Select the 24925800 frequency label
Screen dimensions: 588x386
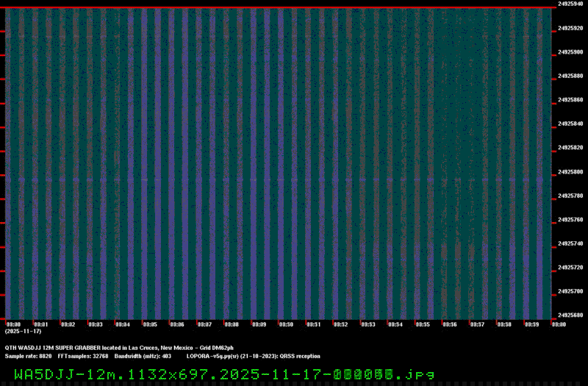click(571, 172)
